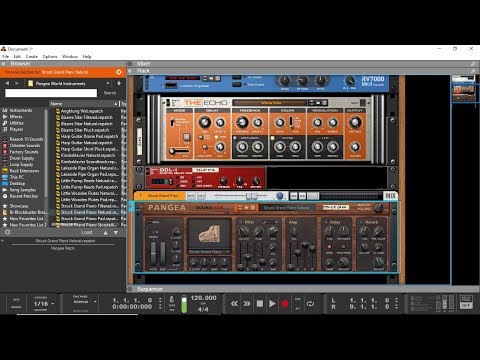Open Desktop location in browser
Image resolution: width=480 pixels, height=360 pixels.
point(17,183)
